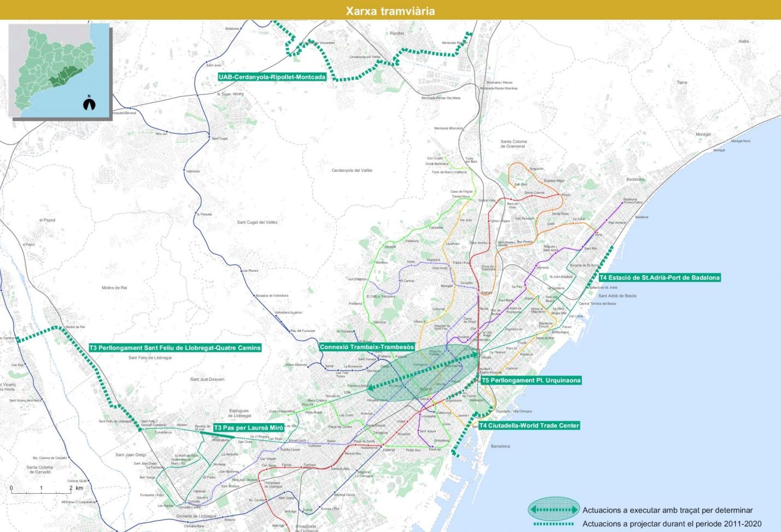Click the dotted green line legend symbol
The width and height of the screenshot is (781, 532).
click(x=553, y=524)
